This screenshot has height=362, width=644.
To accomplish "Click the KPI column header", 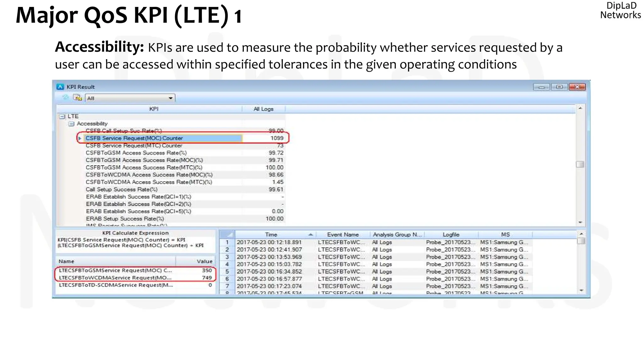I will pos(150,109).
